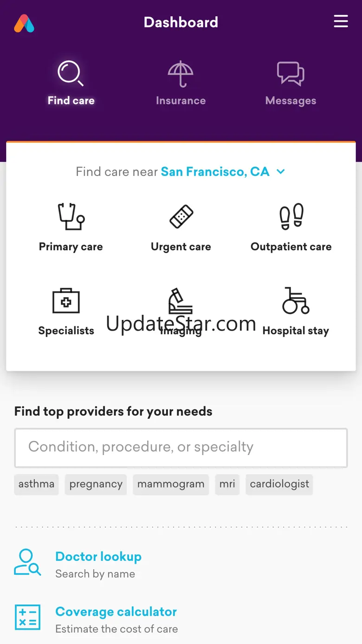
Task: Select the Primary care stethoscope icon
Action: 71,216
